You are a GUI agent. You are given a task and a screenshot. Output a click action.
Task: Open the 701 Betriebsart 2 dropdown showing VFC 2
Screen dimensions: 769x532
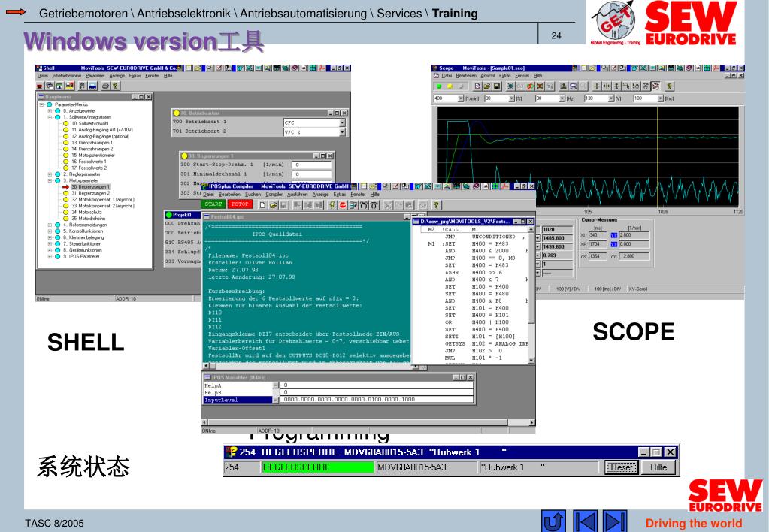pos(342,132)
